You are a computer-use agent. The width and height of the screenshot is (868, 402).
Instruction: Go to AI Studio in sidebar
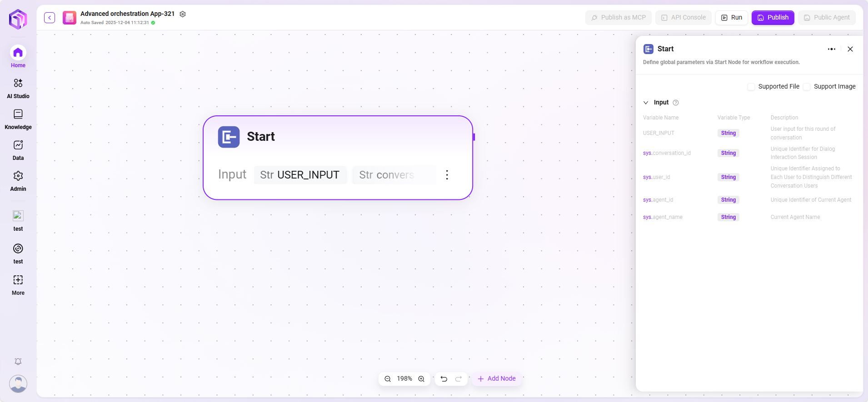(x=18, y=88)
